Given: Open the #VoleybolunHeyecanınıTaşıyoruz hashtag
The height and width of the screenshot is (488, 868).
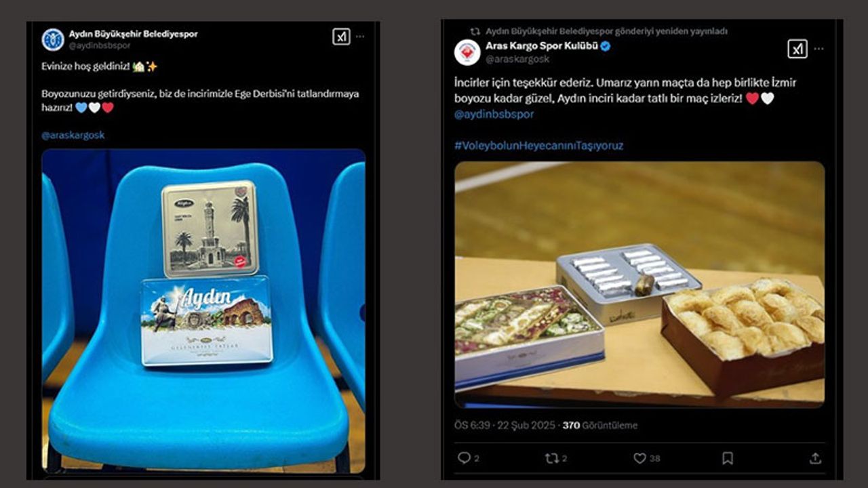Looking at the screenshot, I should pos(538,145).
